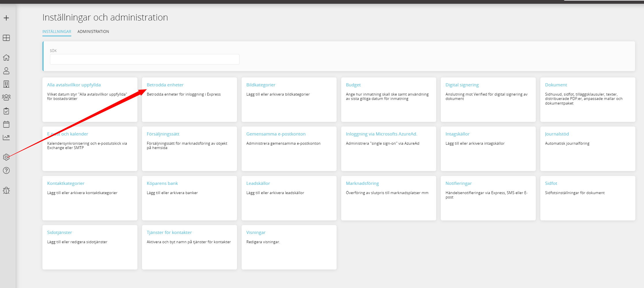Screen dimensions: 644x288
Task: Open Digital signering settings
Action: pyautogui.click(x=462, y=85)
